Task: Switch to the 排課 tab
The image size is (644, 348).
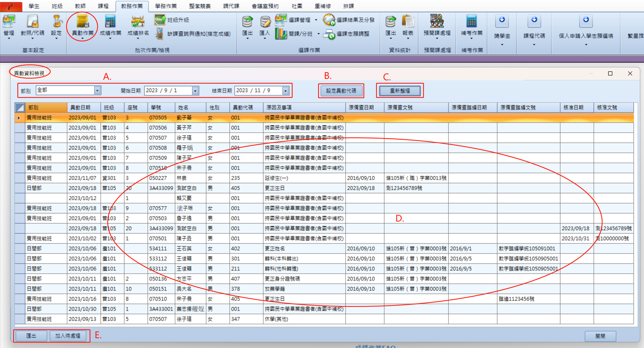Action: pyautogui.click(x=349, y=6)
